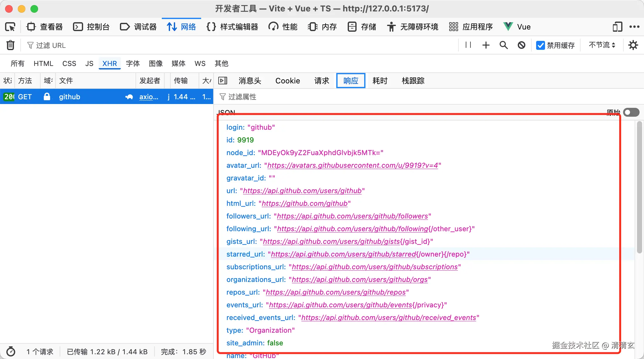Toggle the filter URL input

[x=51, y=45]
